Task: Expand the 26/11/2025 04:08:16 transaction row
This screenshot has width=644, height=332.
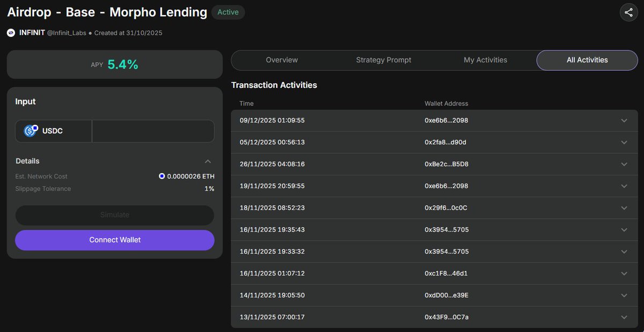Action: (434, 164)
